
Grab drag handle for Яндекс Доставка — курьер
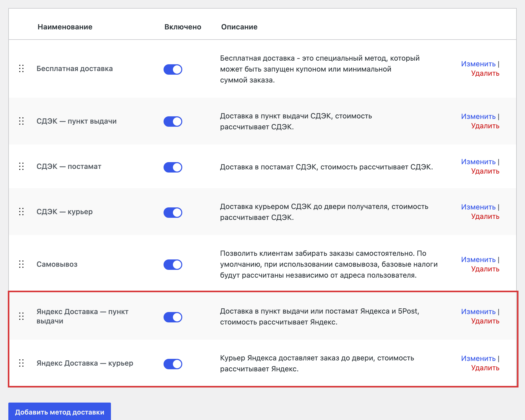[22, 363]
